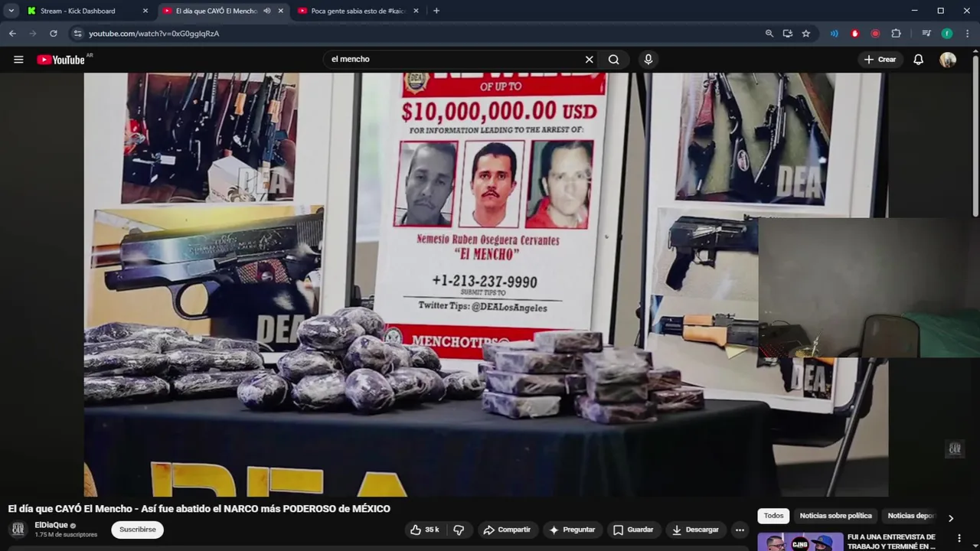Open the red hand blocker extension
Screen dimensions: 980x551
855,34
